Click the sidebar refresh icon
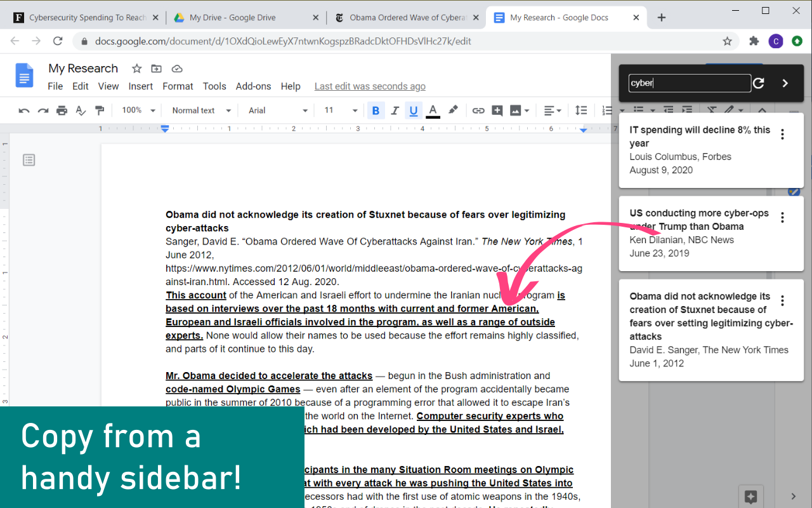 tap(758, 83)
